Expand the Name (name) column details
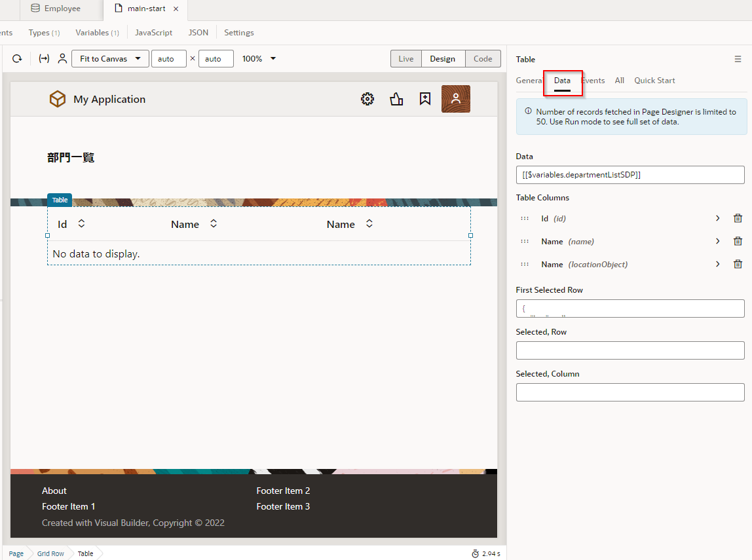 pyautogui.click(x=718, y=242)
